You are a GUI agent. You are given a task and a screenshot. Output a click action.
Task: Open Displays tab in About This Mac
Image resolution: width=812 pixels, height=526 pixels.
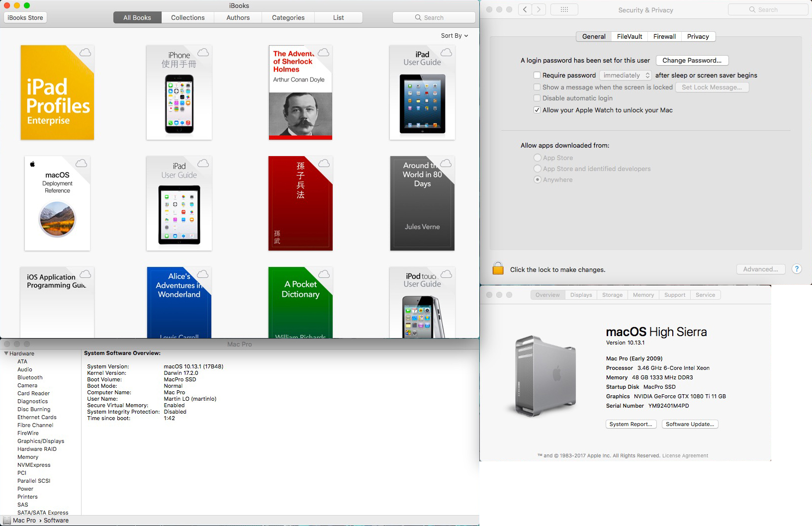(581, 295)
